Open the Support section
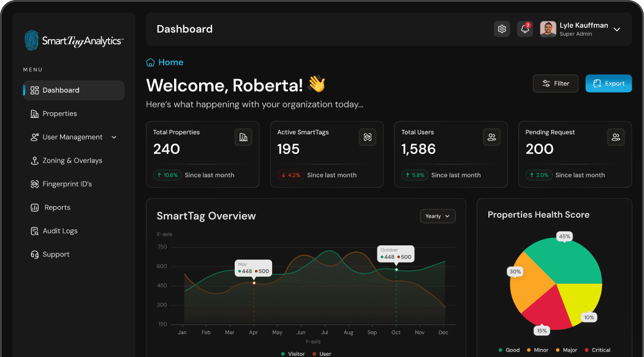 (55, 254)
